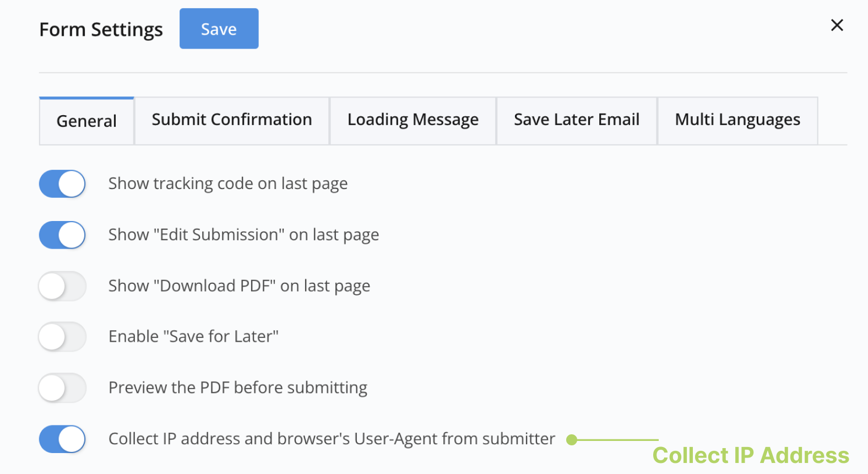Enable the PDF preview toggle switch

point(62,388)
